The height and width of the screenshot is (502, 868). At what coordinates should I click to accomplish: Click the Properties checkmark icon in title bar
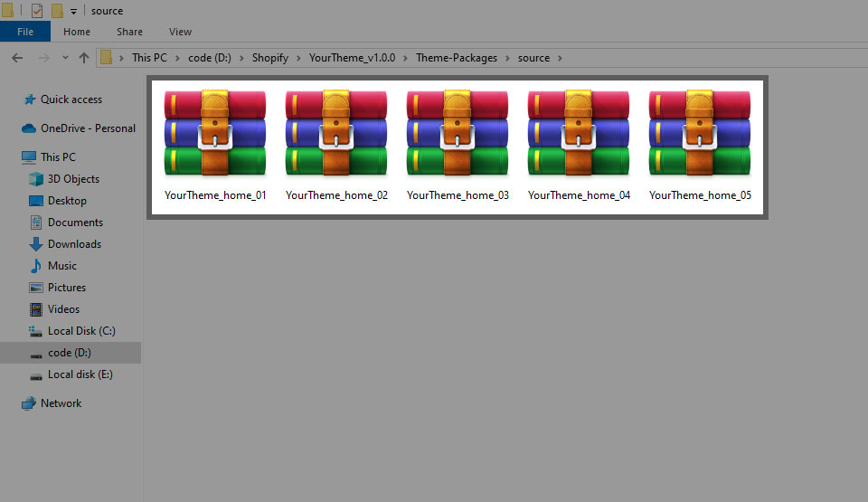tap(37, 11)
